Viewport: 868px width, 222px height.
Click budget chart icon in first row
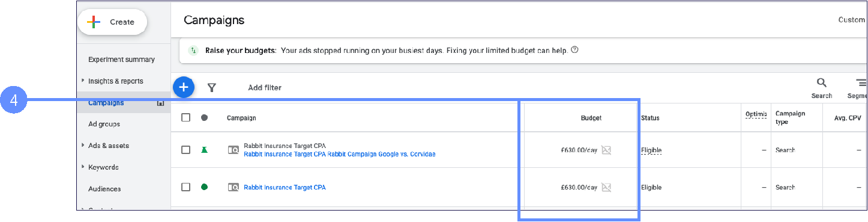point(606,150)
